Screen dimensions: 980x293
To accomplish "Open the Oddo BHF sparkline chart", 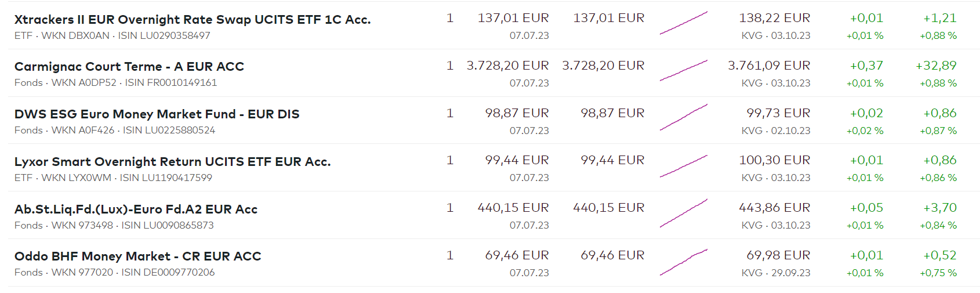I will tap(683, 261).
